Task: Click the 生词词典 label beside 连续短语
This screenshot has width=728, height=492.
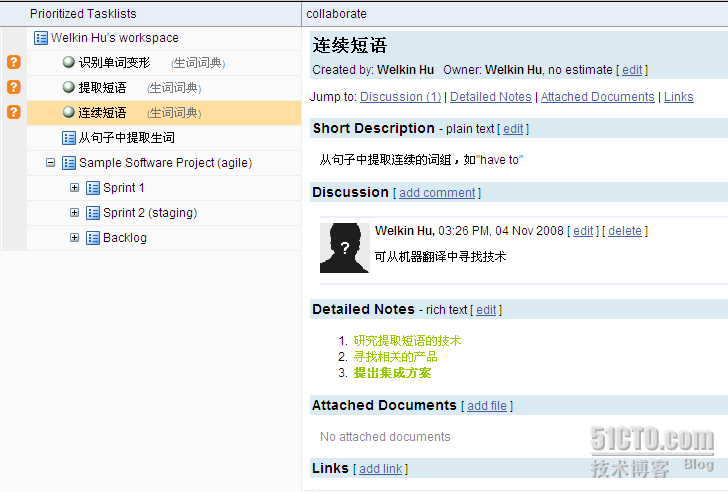Action: [x=174, y=113]
